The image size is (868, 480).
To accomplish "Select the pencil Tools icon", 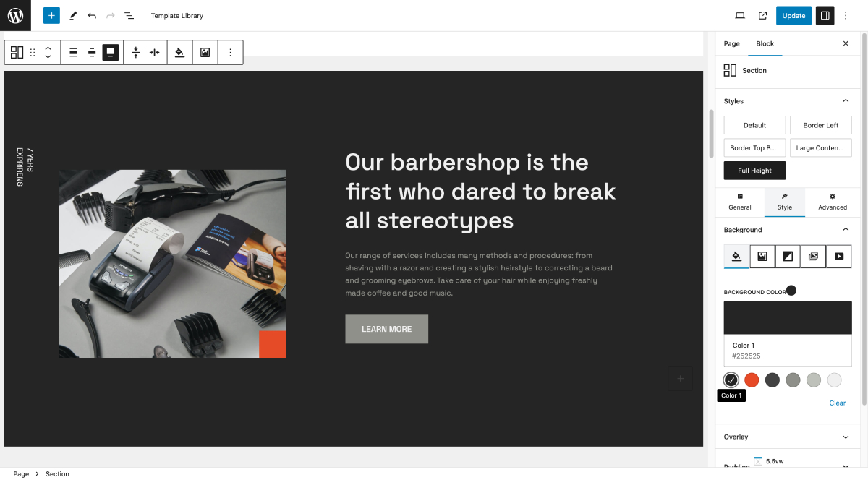I will (73, 15).
